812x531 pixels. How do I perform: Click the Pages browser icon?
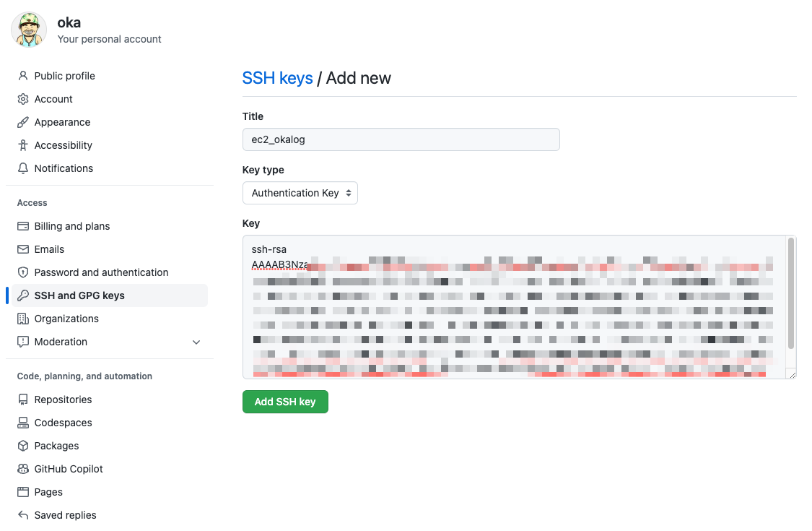tap(23, 492)
